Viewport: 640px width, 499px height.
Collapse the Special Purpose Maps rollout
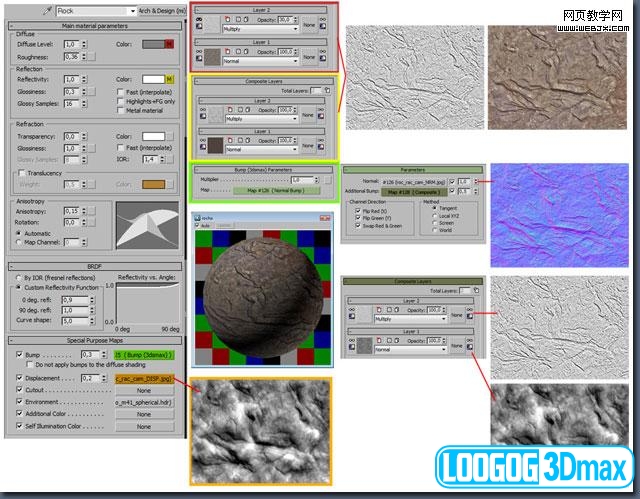pyautogui.click(x=95, y=340)
